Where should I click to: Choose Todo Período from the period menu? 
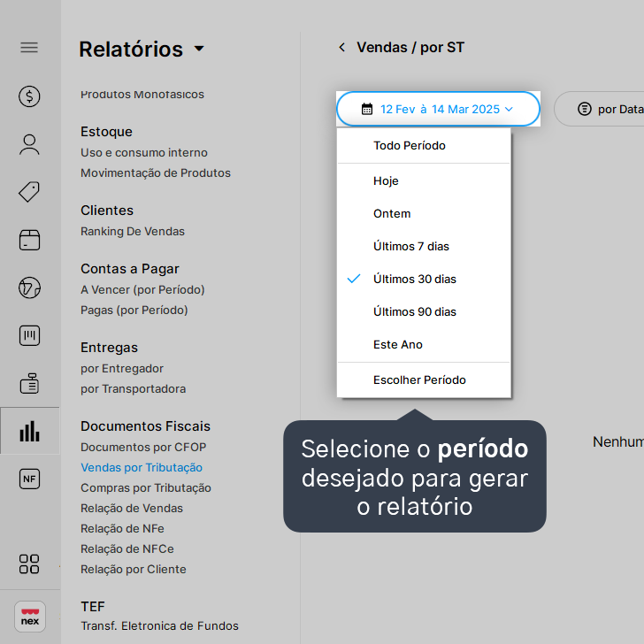[x=424, y=145]
